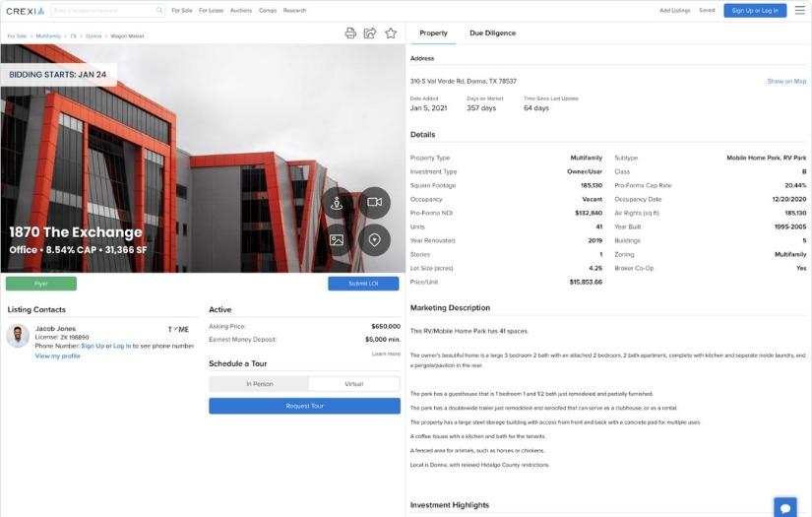812x517 pixels.
Task: Click the TYME brokerage logo
Action: (x=178, y=330)
